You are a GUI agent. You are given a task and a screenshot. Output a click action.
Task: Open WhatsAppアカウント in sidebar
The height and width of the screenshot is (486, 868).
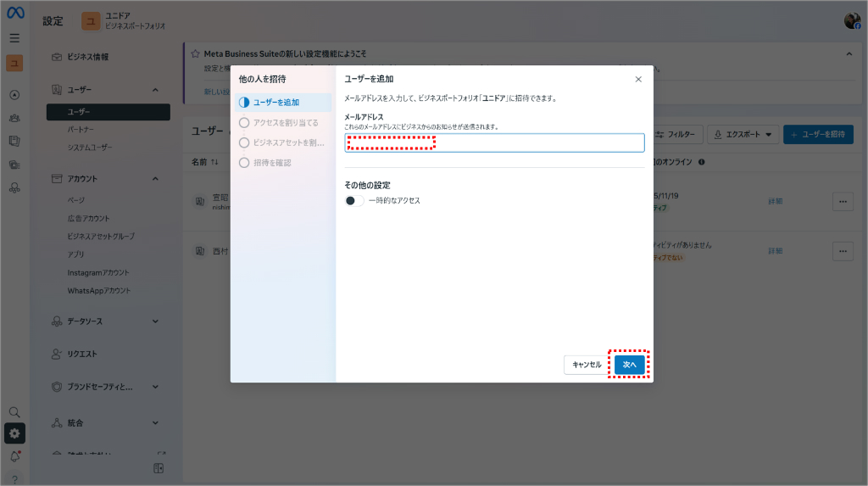[99, 291]
